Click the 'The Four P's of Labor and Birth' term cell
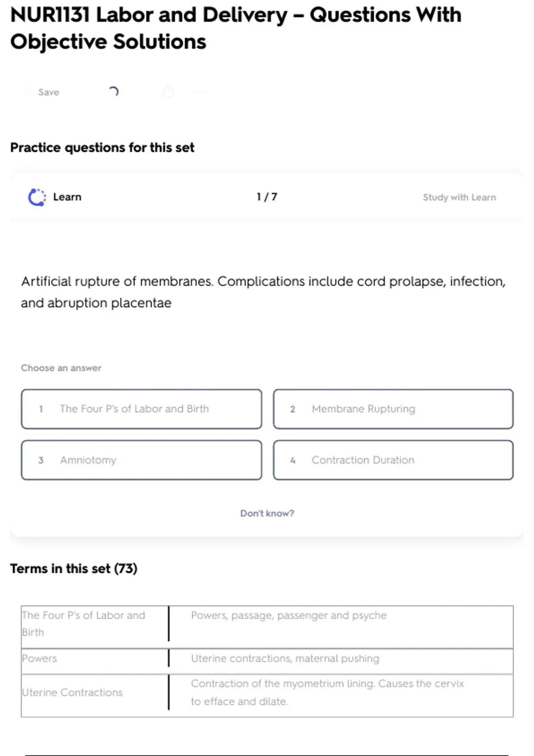 83,623
